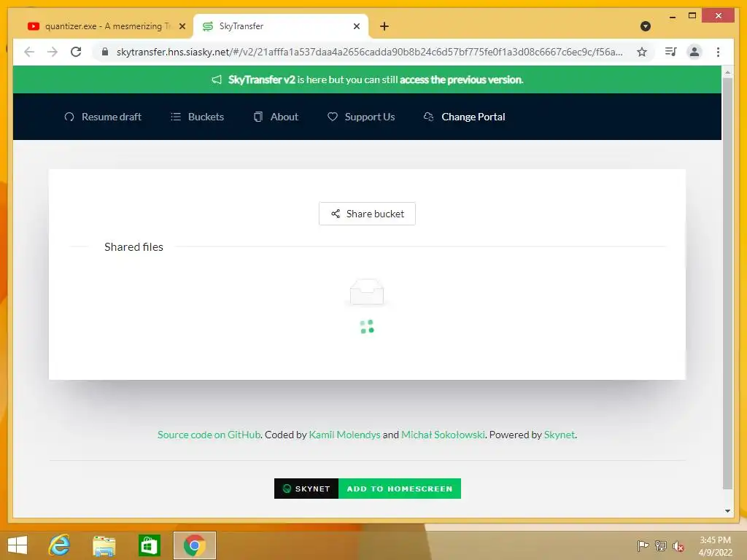Open the tab search dropdown arrow
747x560 pixels.
[x=646, y=26]
